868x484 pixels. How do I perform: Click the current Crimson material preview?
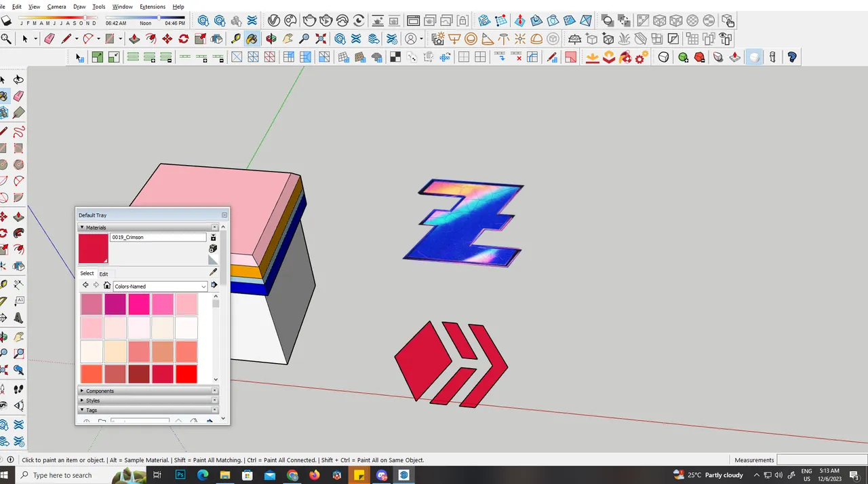94,248
